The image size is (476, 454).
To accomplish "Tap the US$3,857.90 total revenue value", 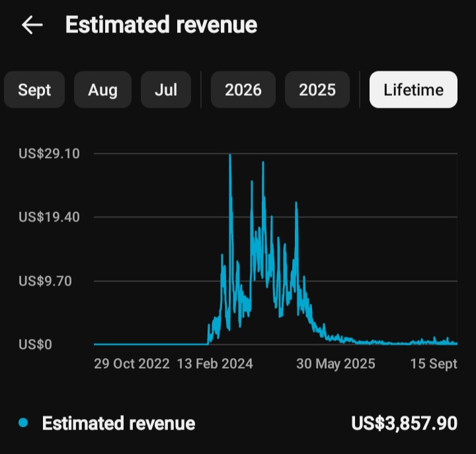I will (404, 424).
